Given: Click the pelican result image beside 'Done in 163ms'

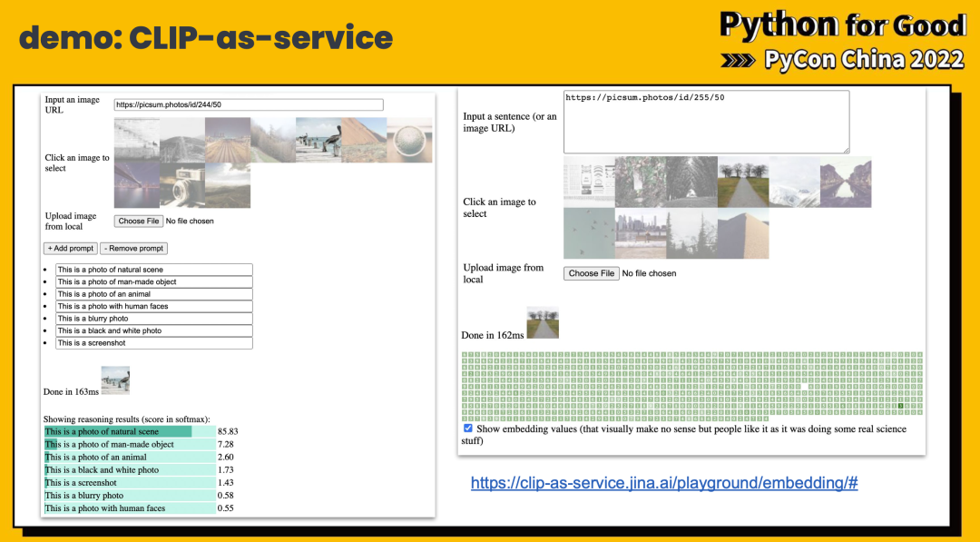Looking at the screenshot, I should [115, 380].
